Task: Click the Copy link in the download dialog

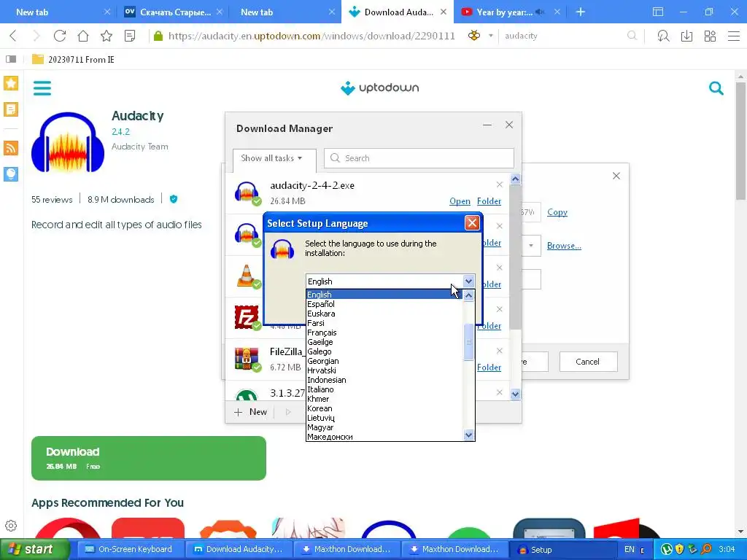Action: pyautogui.click(x=557, y=212)
